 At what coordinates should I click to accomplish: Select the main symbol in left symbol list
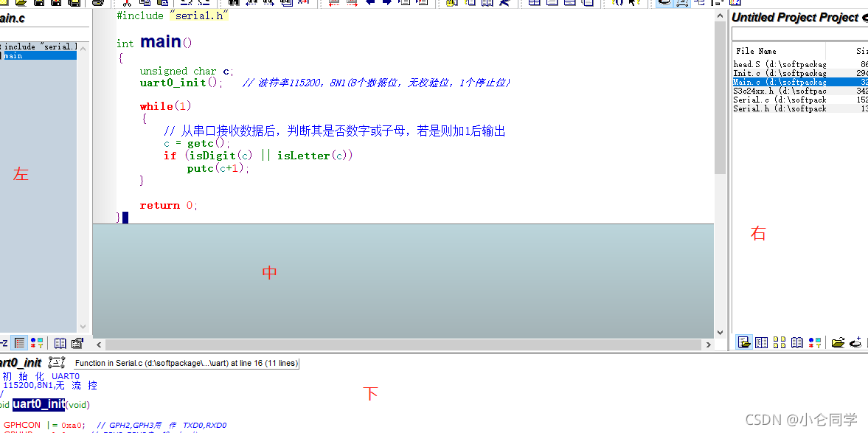tap(38, 56)
